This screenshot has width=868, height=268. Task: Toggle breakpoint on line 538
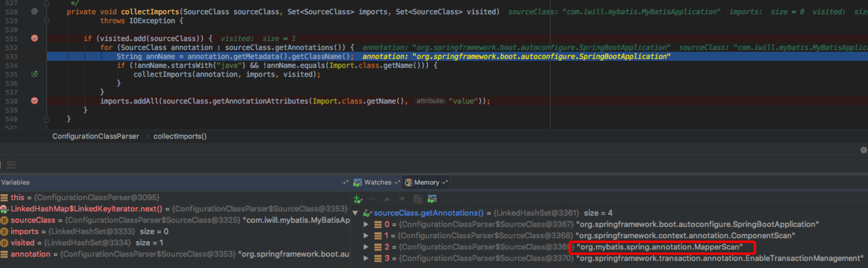(34, 101)
